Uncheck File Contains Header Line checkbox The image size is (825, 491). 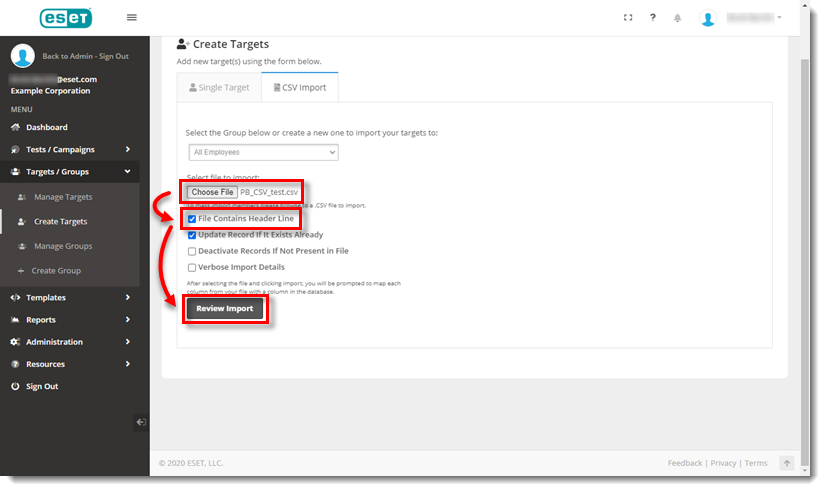click(x=192, y=218)
